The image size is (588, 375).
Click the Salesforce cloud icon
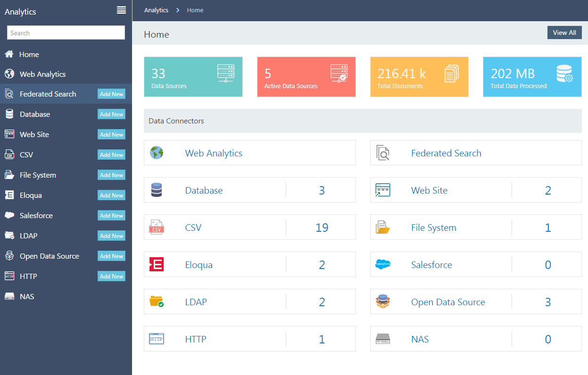pyautogui.click(x=382, y=264)
